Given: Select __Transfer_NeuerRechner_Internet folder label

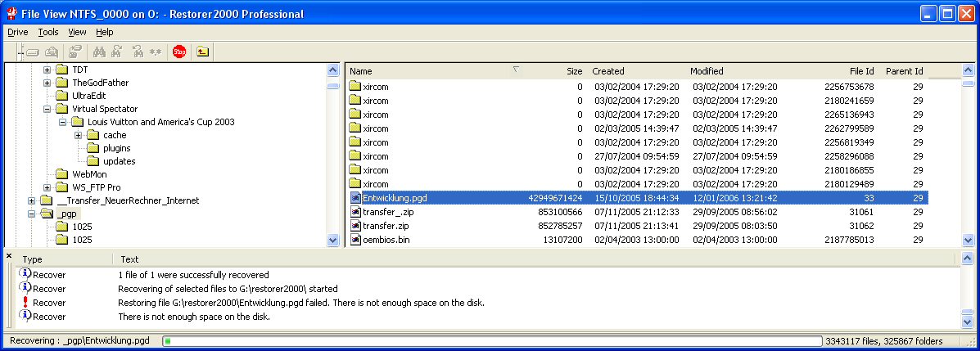Looking at the screenshot, I should tap(128, 200).
